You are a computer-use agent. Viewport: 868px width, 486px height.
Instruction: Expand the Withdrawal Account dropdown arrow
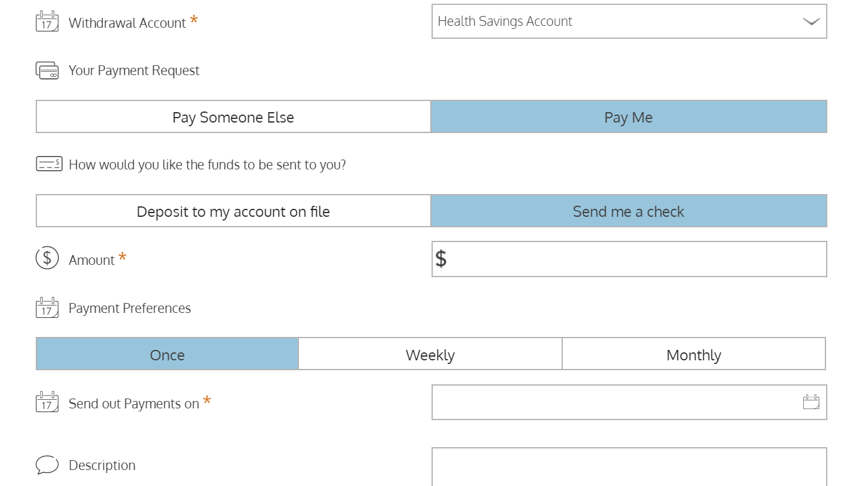pyautogui.click(x=811, y=22)
